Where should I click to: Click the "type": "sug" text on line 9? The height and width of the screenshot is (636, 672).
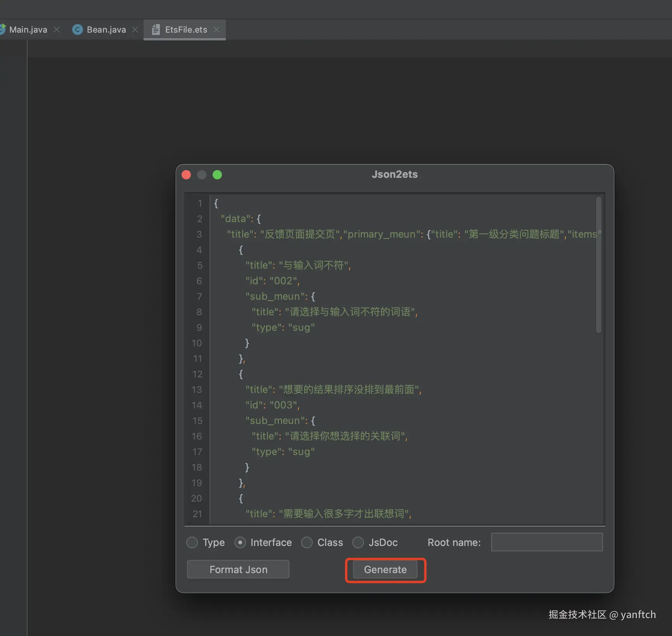point(283,327)
